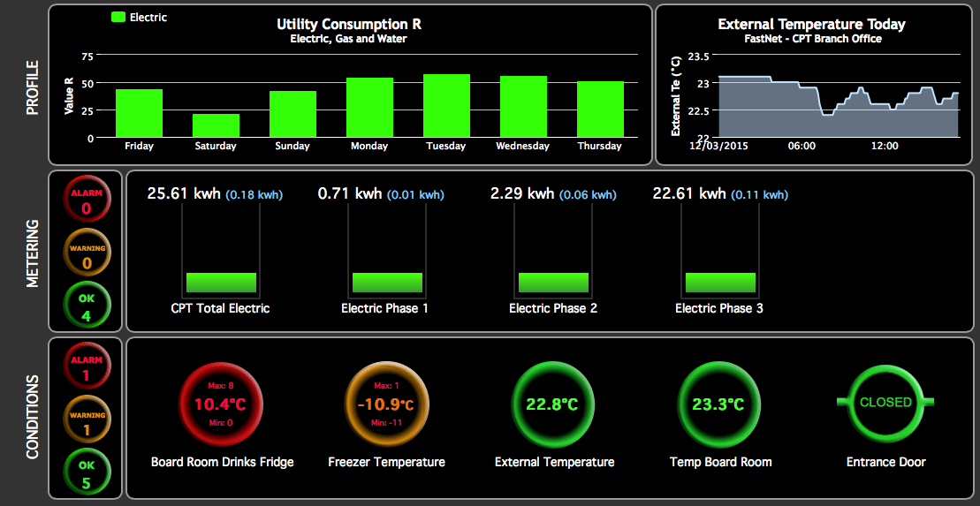The width and height of the screenshot is (980, 506).
Task: Click the Metering ALARM status indicator
Action: click(x=87, y=200)
